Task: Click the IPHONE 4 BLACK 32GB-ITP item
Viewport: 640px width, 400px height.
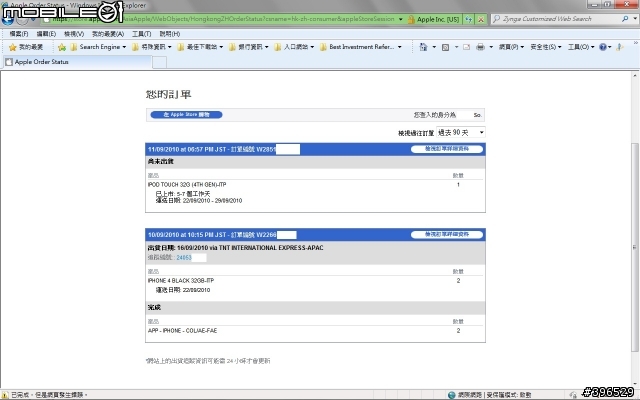Action: coord(181,281)
